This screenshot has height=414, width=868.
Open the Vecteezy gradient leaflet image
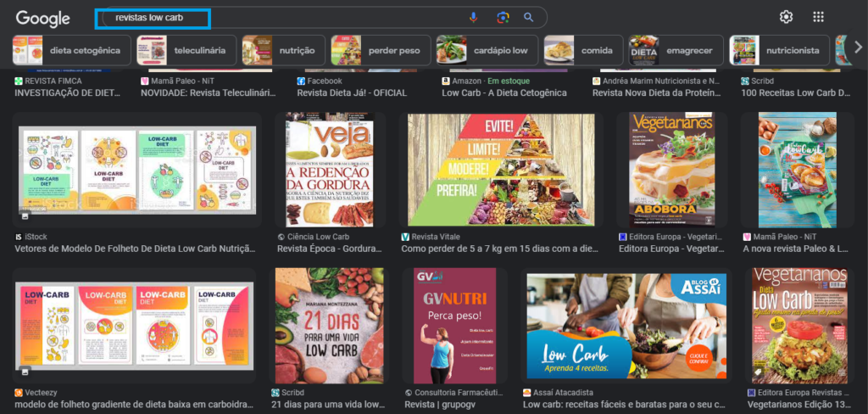pos(133,326)
